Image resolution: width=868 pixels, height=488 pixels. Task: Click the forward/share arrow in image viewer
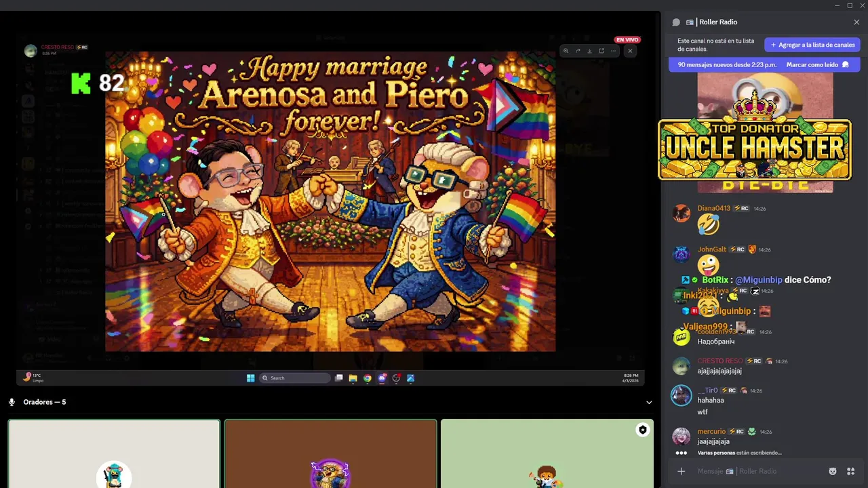(578, 51)
